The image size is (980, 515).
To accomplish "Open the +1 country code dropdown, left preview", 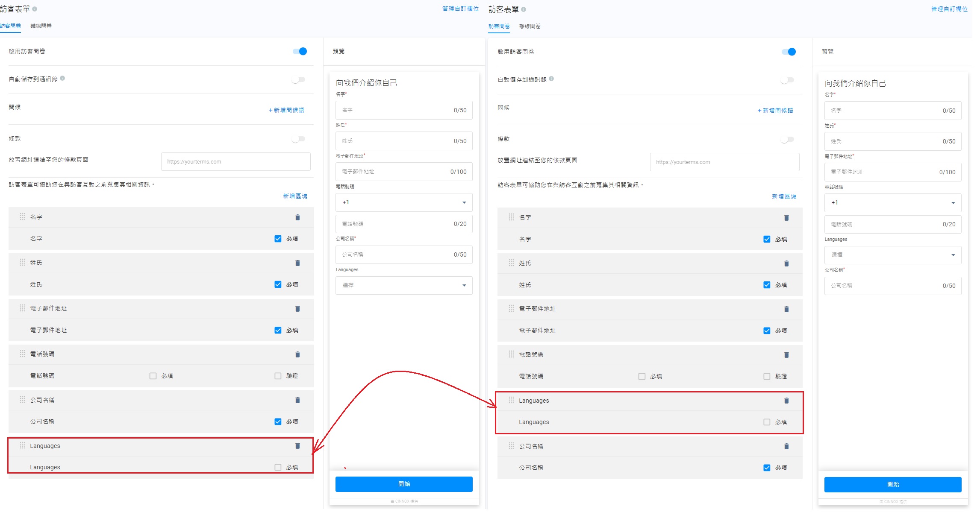I will [x=404, y=202].
